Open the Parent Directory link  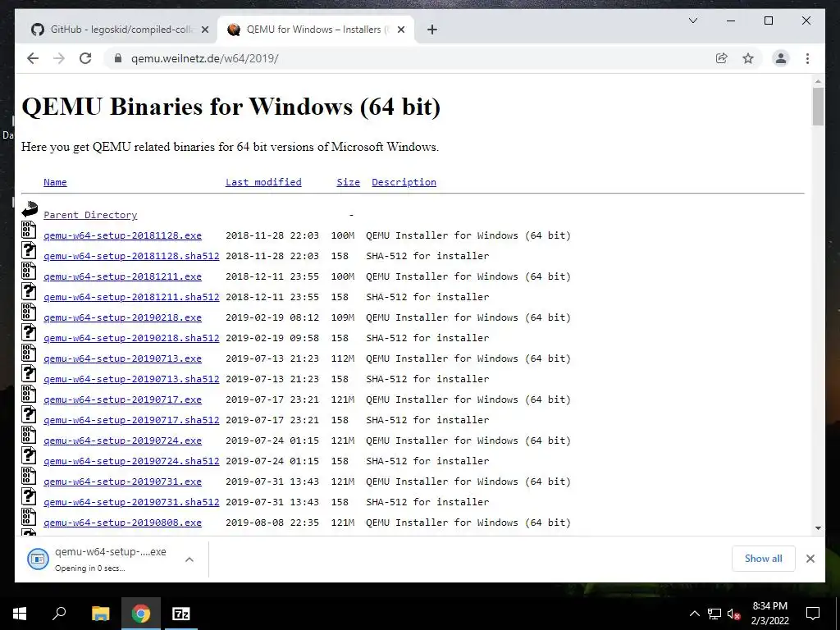click(90, 215)
